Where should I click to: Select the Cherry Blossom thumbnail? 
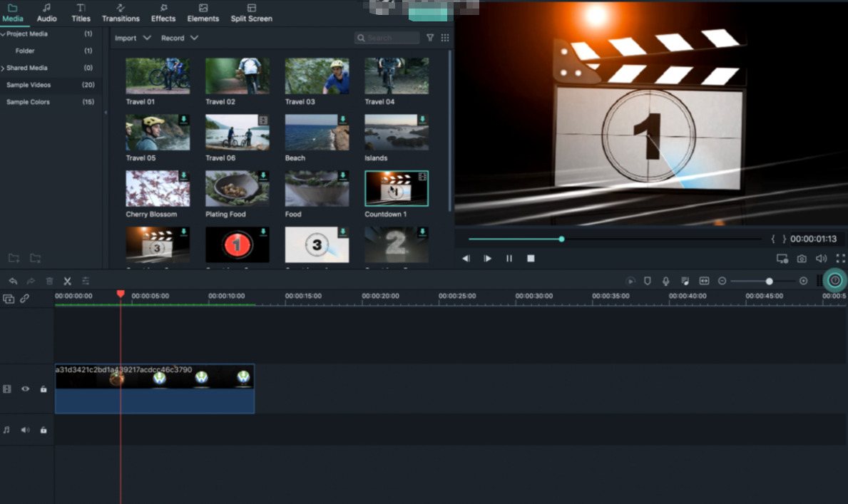158,189
